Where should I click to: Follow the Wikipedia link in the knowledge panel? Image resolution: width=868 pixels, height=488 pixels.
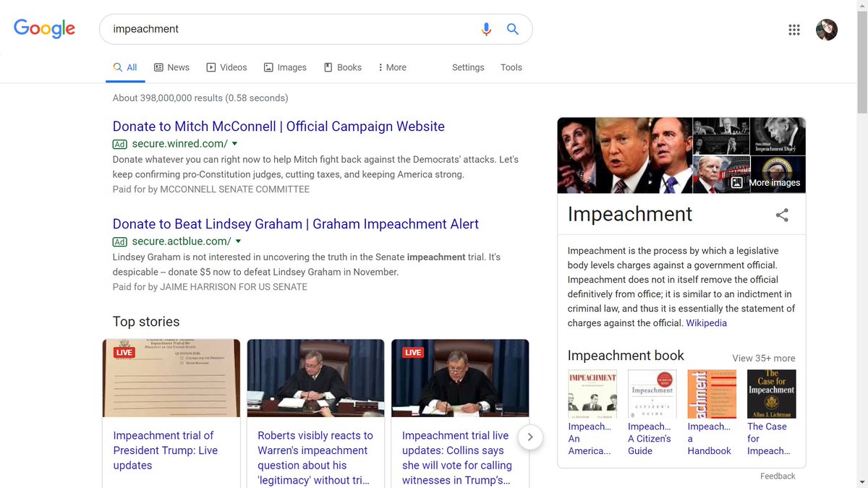coord(707,323)
